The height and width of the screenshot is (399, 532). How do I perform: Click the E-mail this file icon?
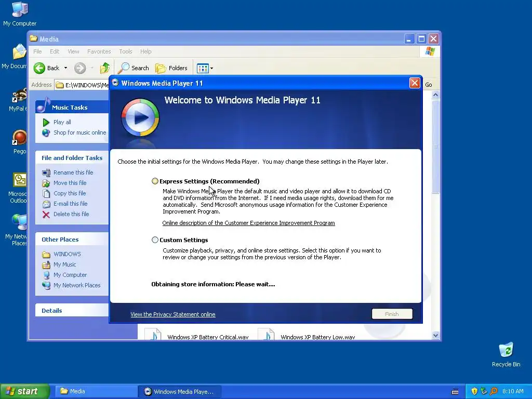(46, 204)
